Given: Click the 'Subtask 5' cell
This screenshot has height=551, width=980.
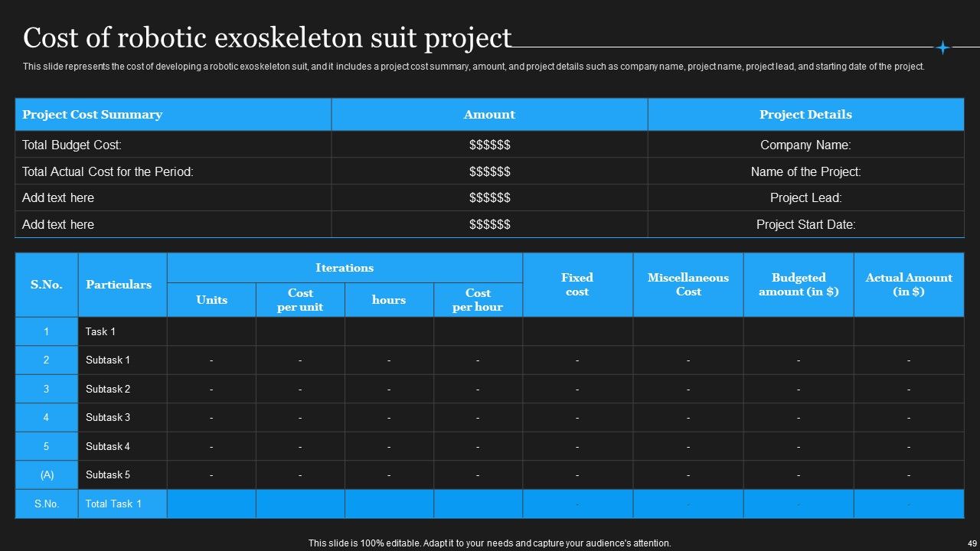Looking at the screenshot, I should [x=122, y=474].
